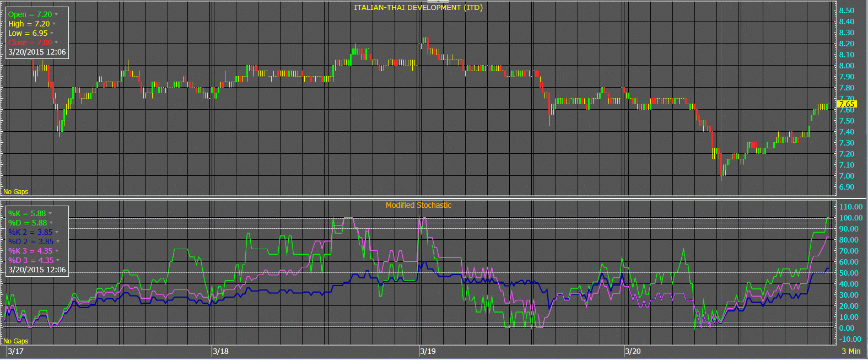Image resolution: width=868 pixels, height=360 pixels.
Task: Click the 3 Min interval label
Action: click(x=851, y=351)
